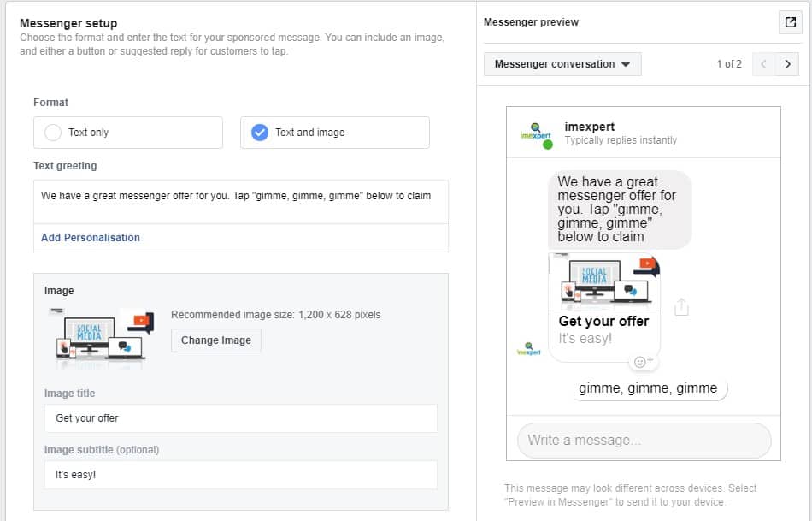Open the Messenger preview in a new window
Screen dimensions: 812x521
click(789, 22)
